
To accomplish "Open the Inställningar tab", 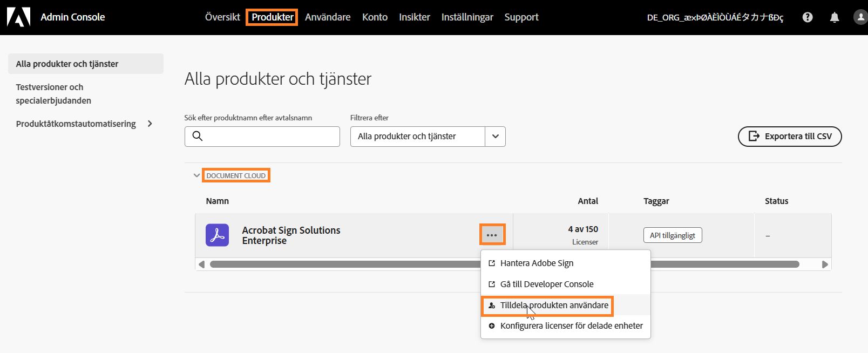I will 467,17.
